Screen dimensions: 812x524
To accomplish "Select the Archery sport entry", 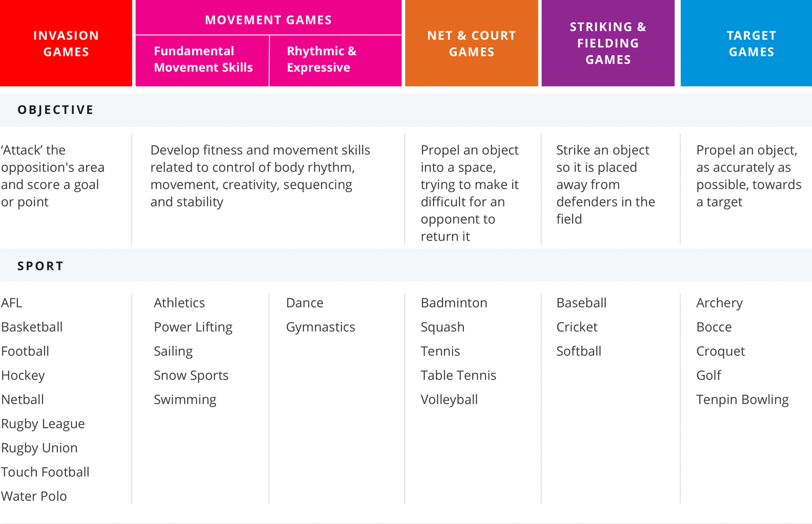I will pyautogui.click(x=719, y=303).
